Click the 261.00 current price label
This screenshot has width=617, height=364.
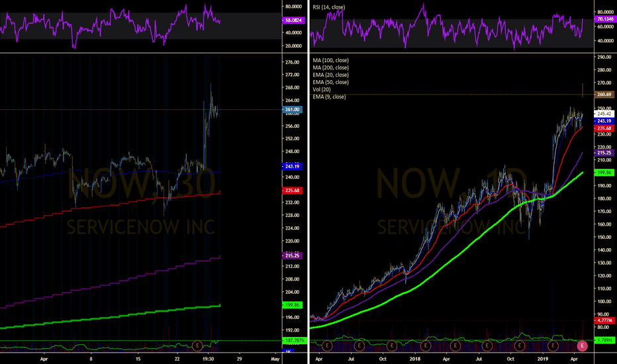tap(293, 109)
